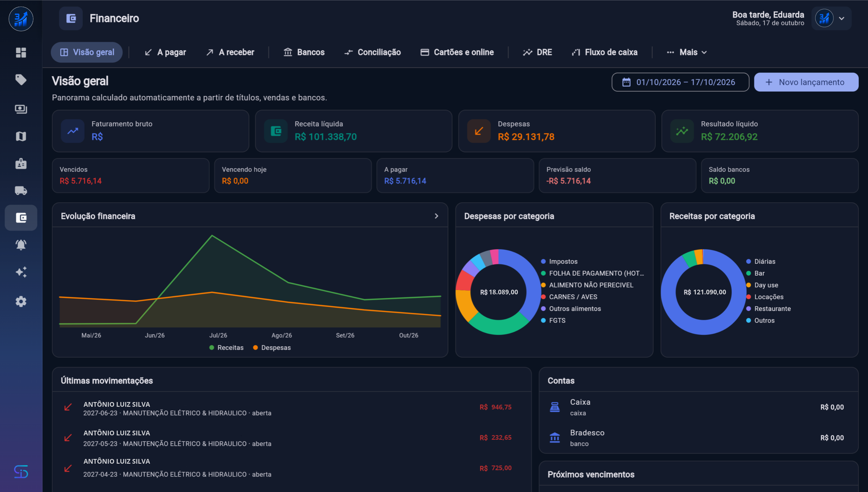Click the Bradesco bank icon
This screenshot has height=492, width=868.
pyautogui.click(x=554, y=437)
